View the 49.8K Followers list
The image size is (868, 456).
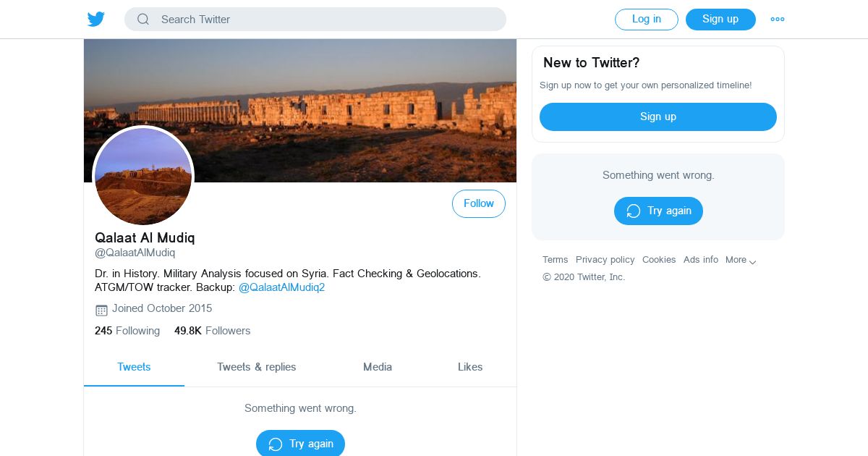(x=212, y=331)
